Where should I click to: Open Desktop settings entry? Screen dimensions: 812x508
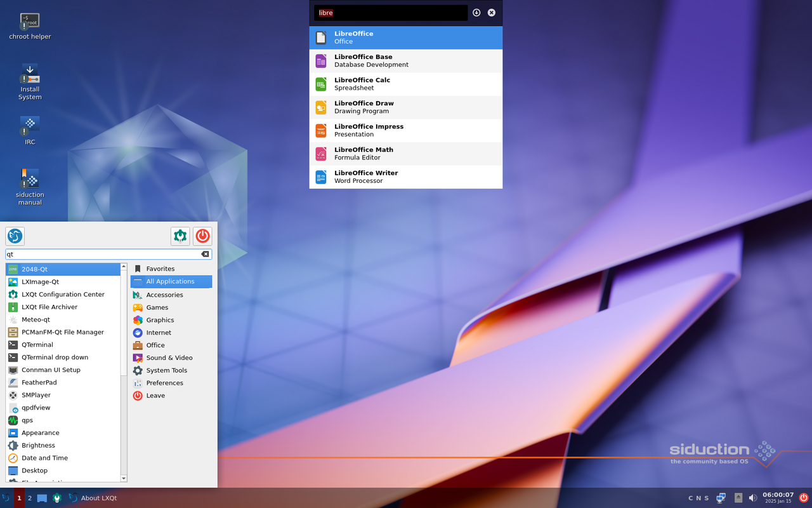pos(63,471)
